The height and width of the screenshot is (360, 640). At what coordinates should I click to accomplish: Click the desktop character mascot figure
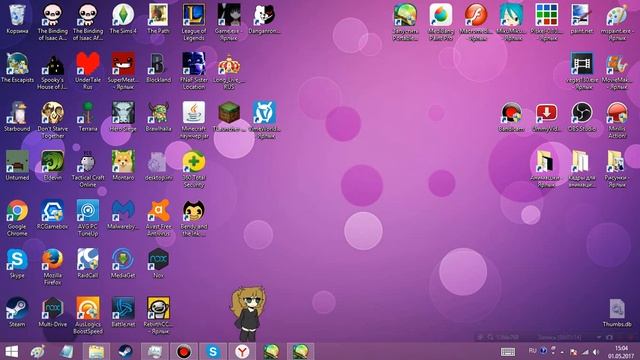click(247, 314)
